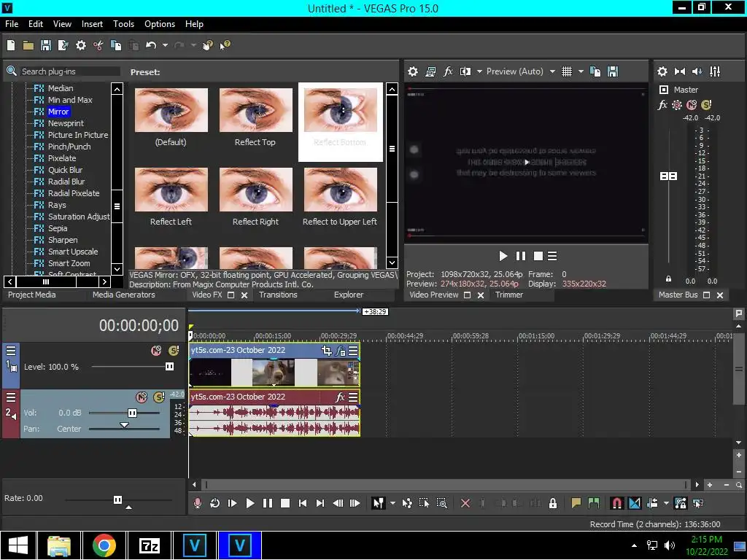Open Overlays grid dropdown arrow
The width and height of the screenshot is (747, 560).
(x=580, y=71)
